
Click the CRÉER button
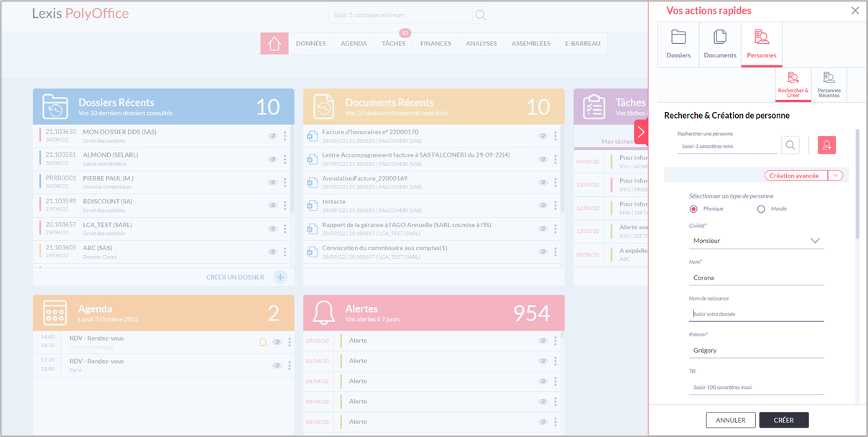[784, 420]
